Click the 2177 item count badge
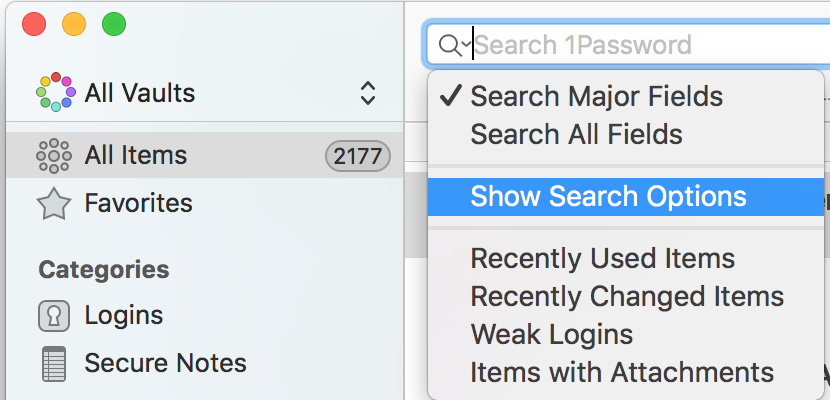The height and width of the screenshot is (400, 830). pos(358,156)
